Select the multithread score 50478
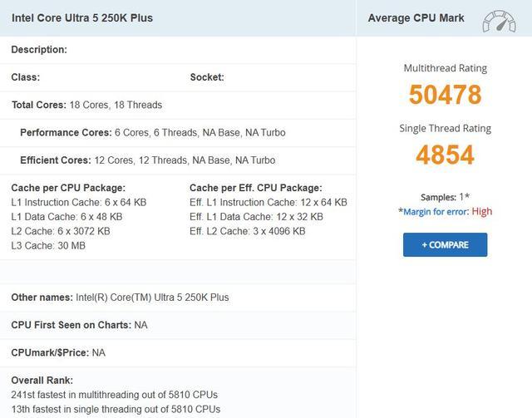The height and width of the screenshot is (418, 532). pos(445,95)
